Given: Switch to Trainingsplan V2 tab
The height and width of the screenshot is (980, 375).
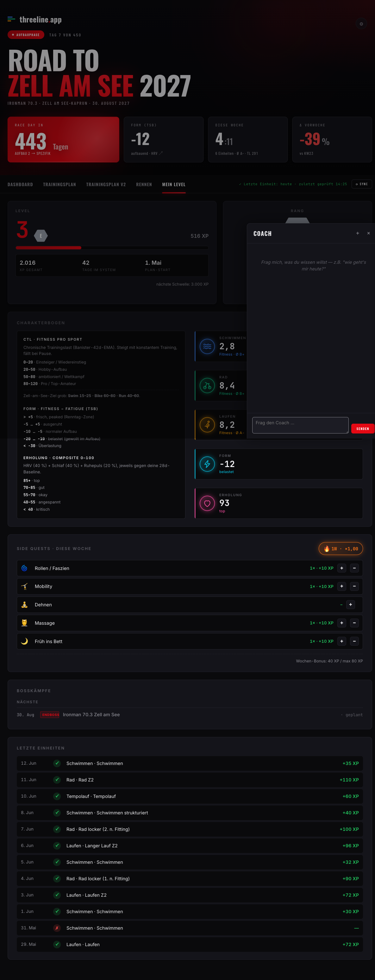Looking at the screenshot, I should tap(106, 185).
